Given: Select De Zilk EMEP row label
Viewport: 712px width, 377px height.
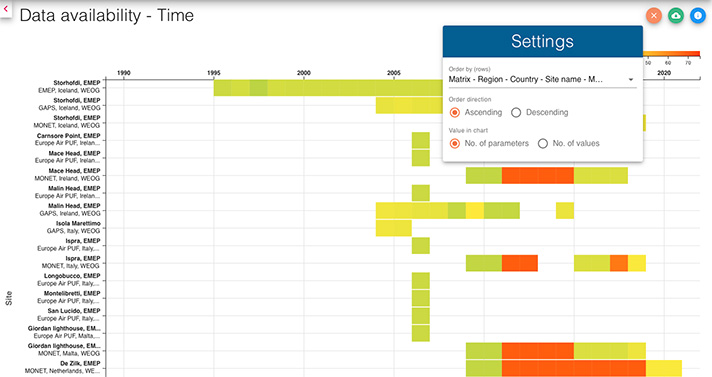Looking at the screenshot, I should [x=64, y=367].
